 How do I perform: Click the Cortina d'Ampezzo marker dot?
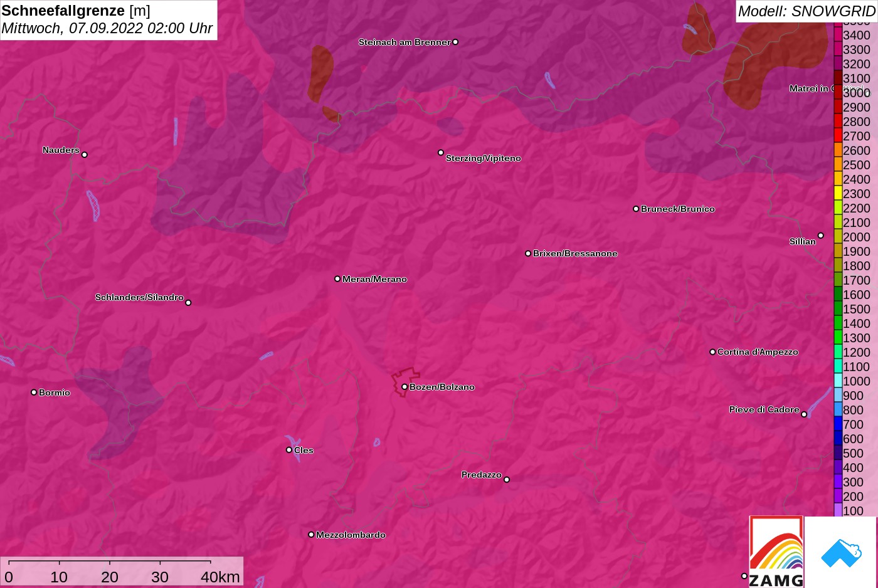tap(712, 352)
